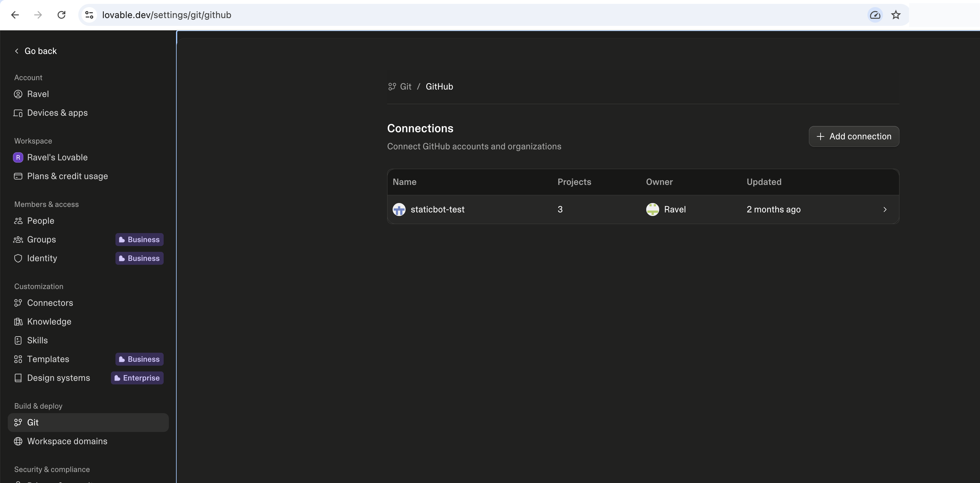Expand the staticbot-test row chevron

coord(885,209)
